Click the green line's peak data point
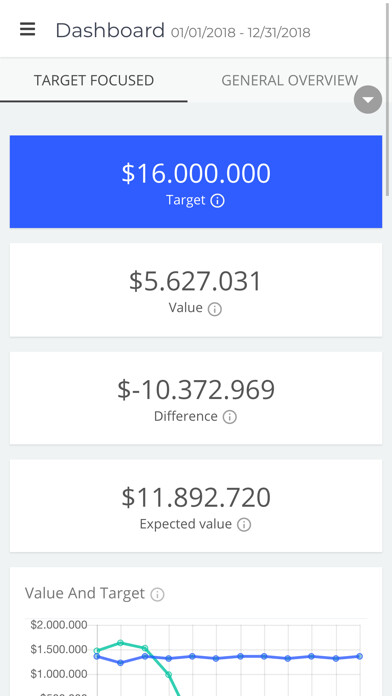 click(x=120, y=642)
